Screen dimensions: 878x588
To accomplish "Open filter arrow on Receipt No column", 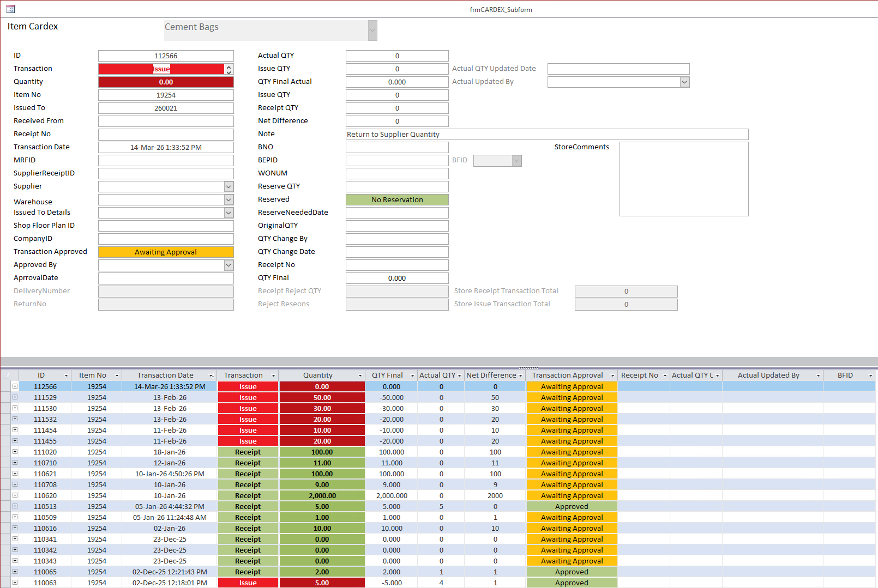I will pos(665,375).
